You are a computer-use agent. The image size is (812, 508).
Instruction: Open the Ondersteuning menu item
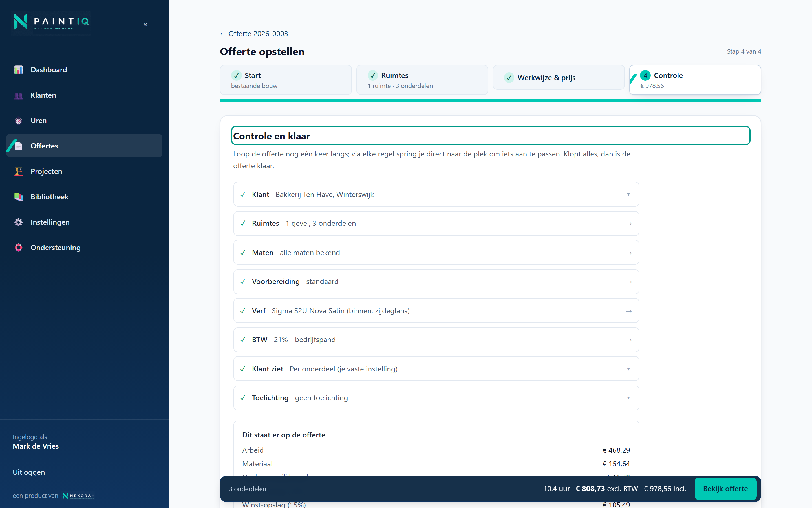tap(84, 248)
